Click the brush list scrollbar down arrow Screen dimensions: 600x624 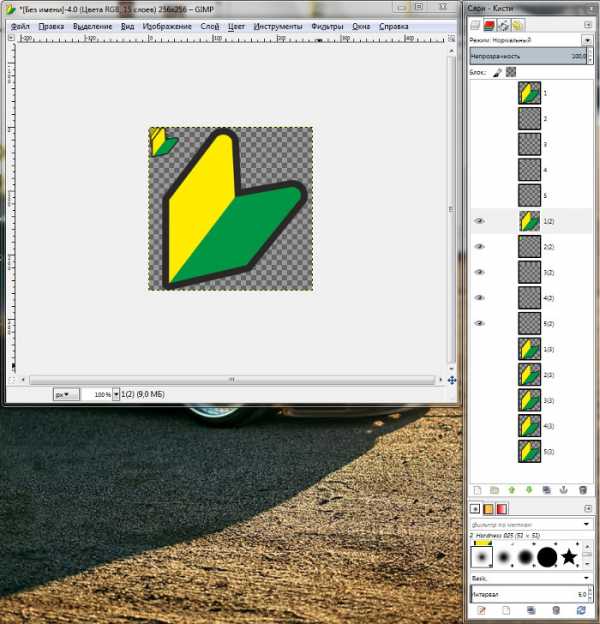(587, 564)
